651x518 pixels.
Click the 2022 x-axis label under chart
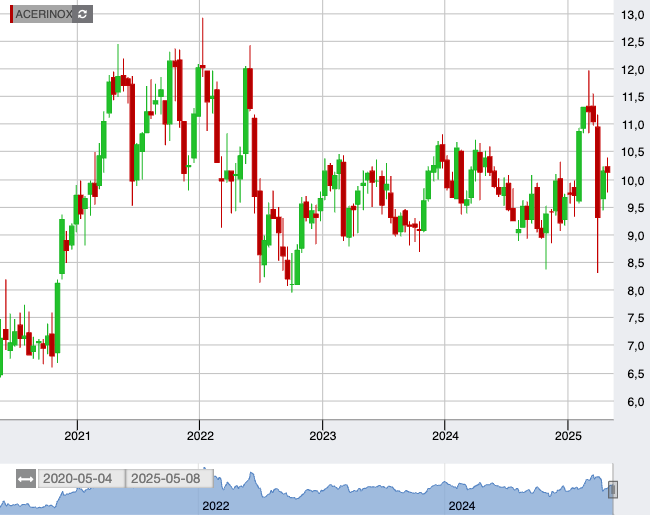[x=200, y=436]
